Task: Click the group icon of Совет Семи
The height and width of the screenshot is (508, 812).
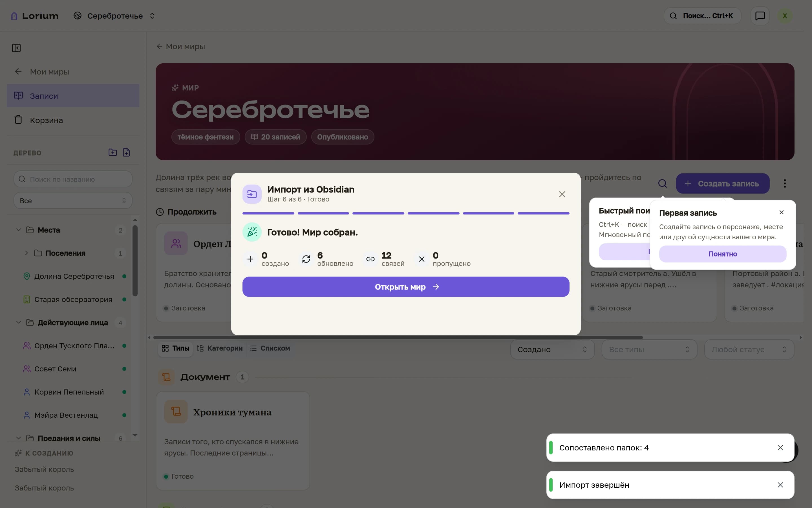Action: [x=27, y=369]
